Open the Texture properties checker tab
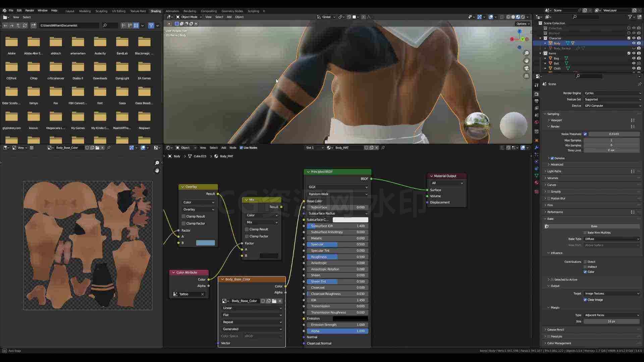644x362 pixels. click(536, 192)
